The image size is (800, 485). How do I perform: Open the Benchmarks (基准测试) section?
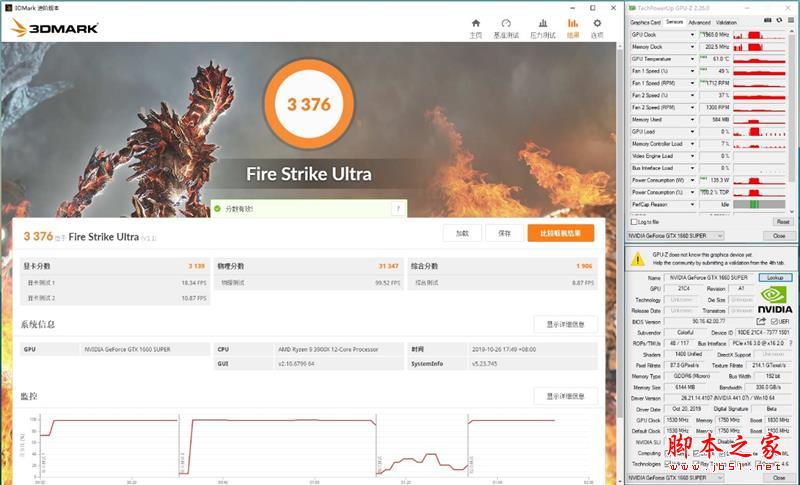pyautogui.click(x=506, y=29)
